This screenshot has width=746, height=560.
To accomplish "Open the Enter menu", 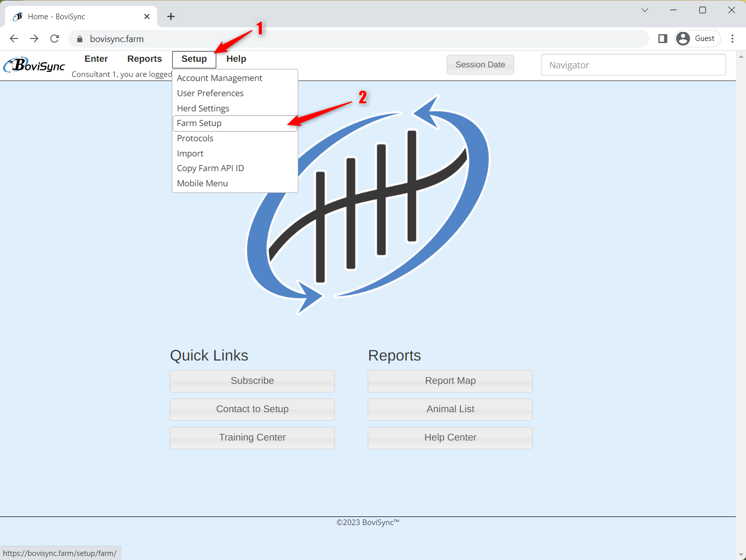I will [x=96, y=59].
